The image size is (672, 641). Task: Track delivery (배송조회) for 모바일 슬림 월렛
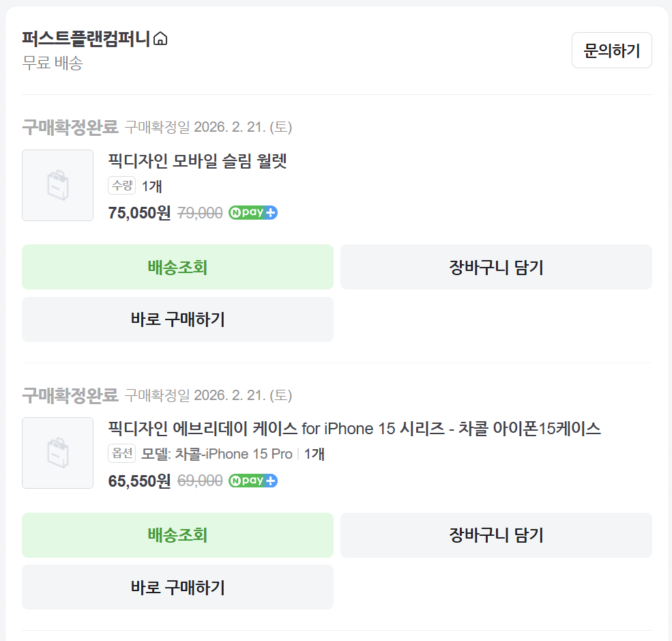pos(177,267)
